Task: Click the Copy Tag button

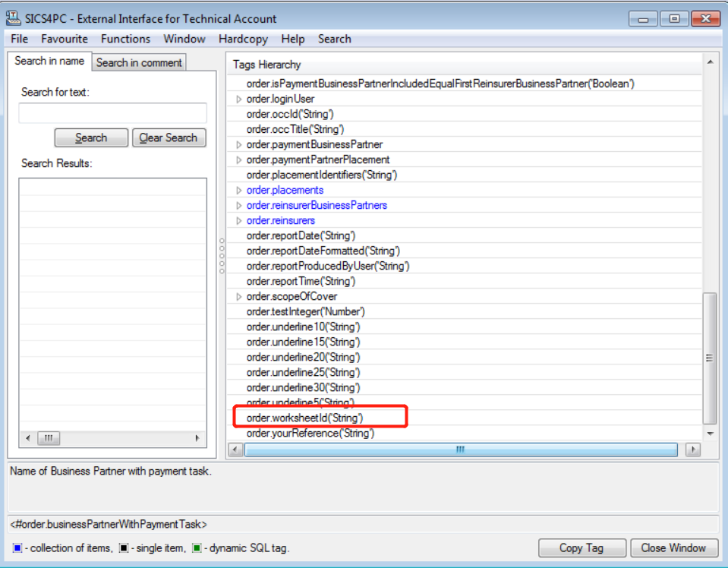Action: tap(581, 547)
